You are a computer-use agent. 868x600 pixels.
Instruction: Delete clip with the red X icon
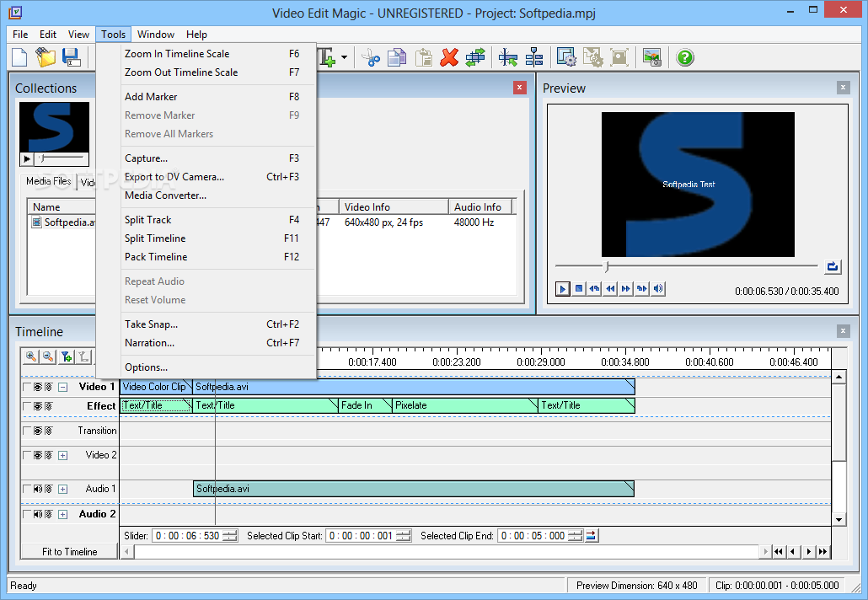449,57
